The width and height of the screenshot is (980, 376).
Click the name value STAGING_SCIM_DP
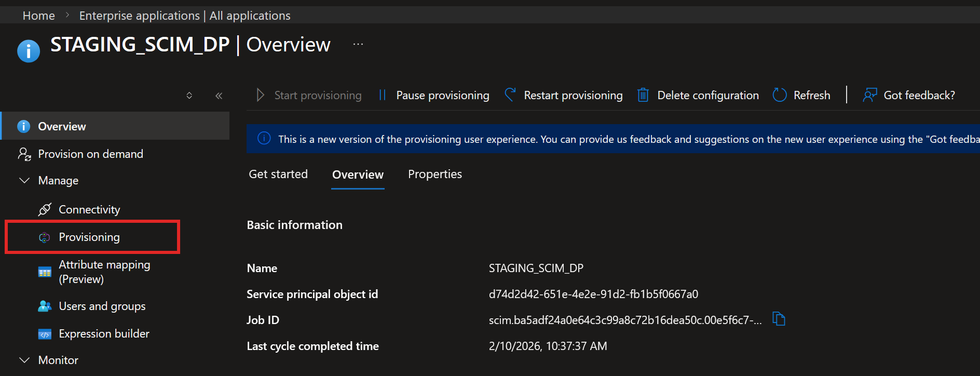pos(536,268)
